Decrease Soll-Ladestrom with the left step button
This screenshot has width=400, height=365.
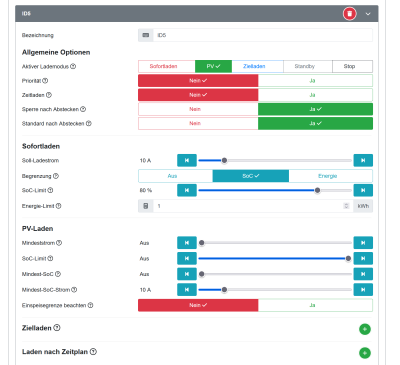(187, 160)
